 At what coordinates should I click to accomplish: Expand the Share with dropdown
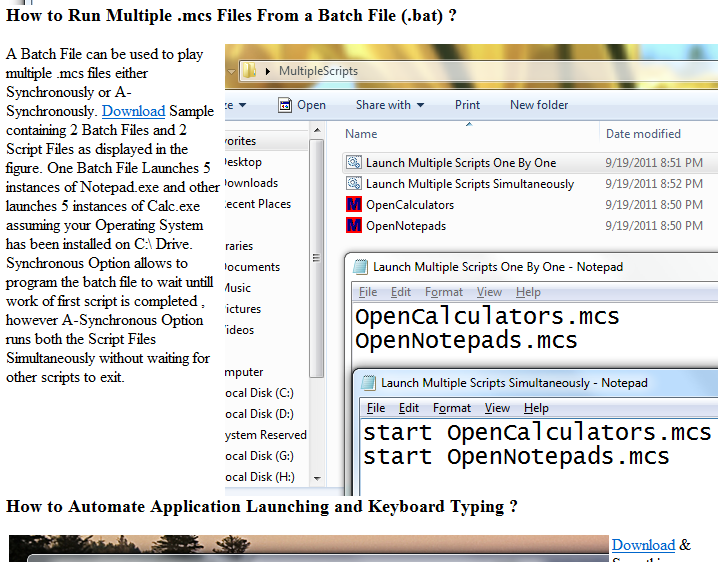click(x=389, y=105)
